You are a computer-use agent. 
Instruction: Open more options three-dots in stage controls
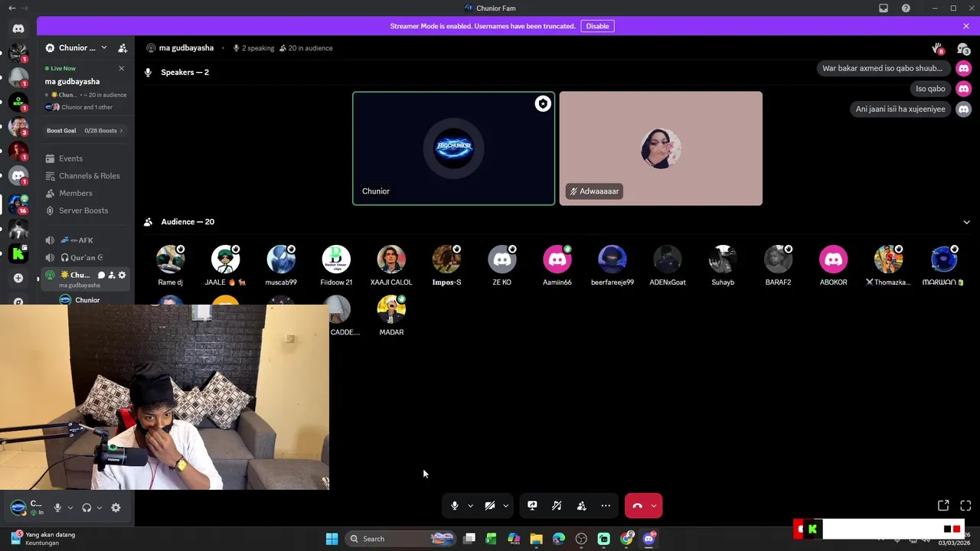click(x=606, y=506)
